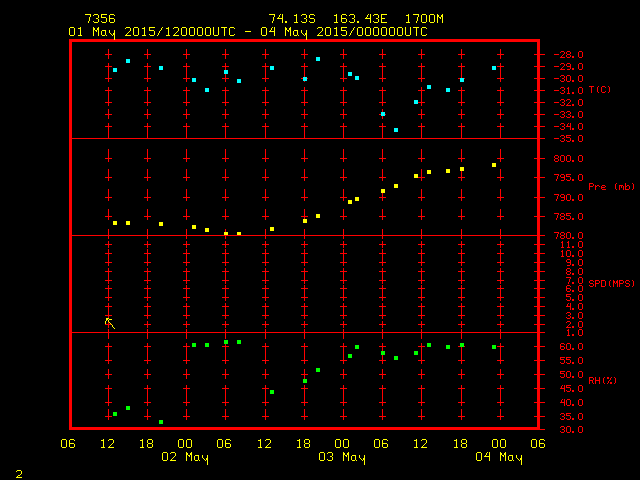Select the SPD(MPS) wind speed axis label
Viewport: 640px width, 480px height.
pyautogui.click(x=610, y=284)
